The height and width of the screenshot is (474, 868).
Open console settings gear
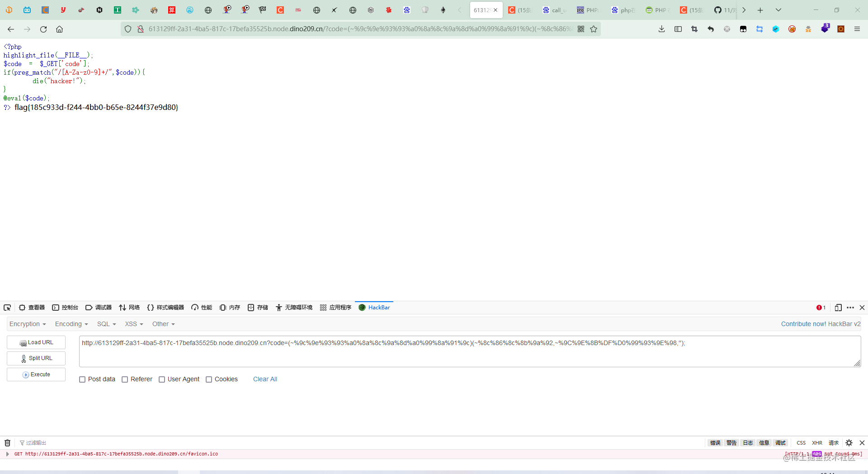click(x=849, y=443)
